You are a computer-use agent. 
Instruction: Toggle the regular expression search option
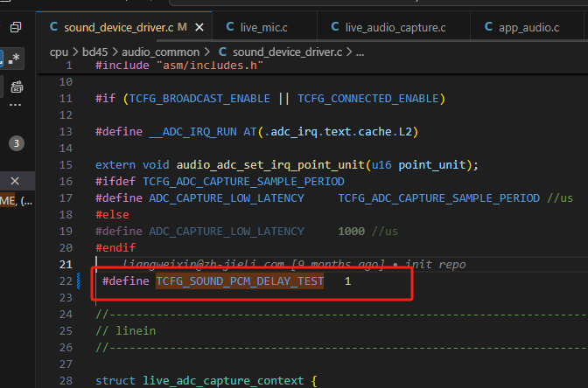point(15,59)
